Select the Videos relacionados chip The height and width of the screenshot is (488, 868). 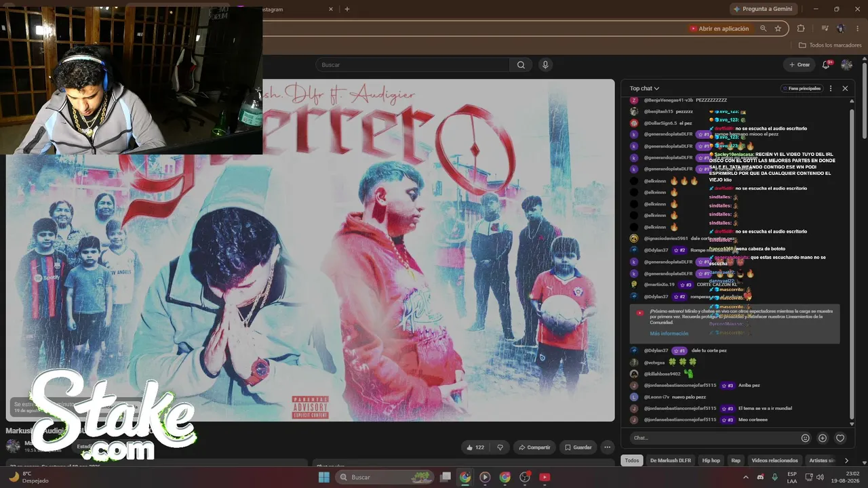coord(774,460)
